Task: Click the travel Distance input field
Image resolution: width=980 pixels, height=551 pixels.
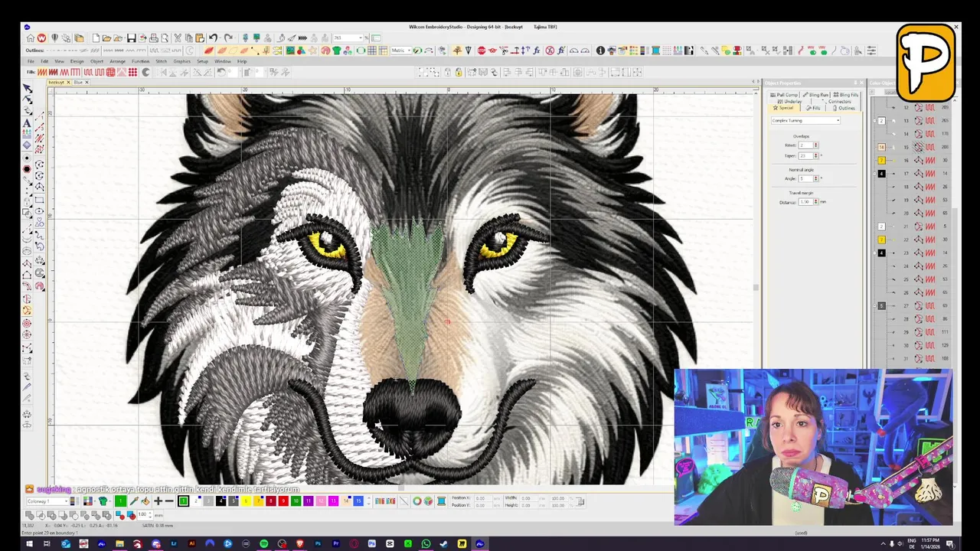Action: 805,202
